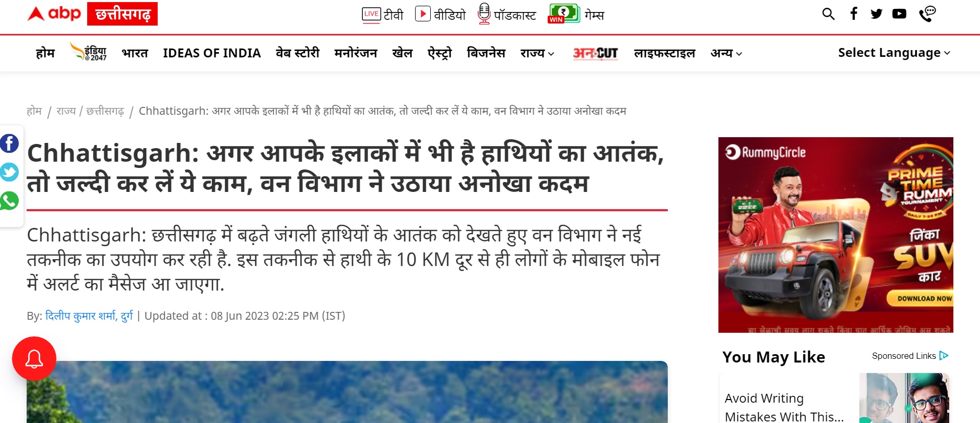980x423 pixels.
Task: Open ऐस्ट्रो in the navigation bar
Action: tap(440, 53)
